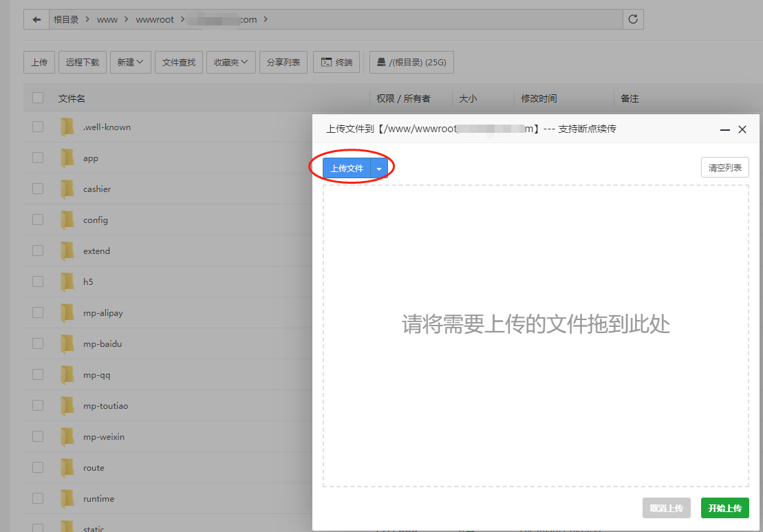Screen dimensions: 763x532
Task: Open the 终端 terminal button
Action: 337,62
